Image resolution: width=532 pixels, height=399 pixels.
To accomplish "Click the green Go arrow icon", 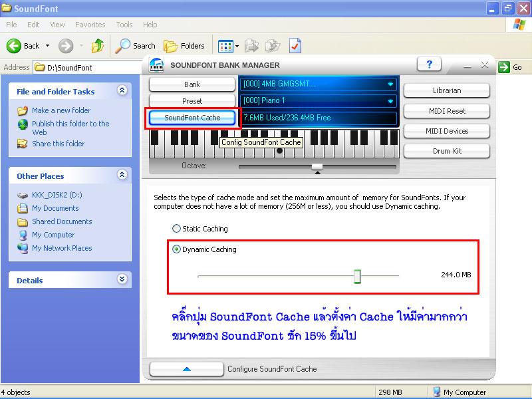I will click(504, 67).
